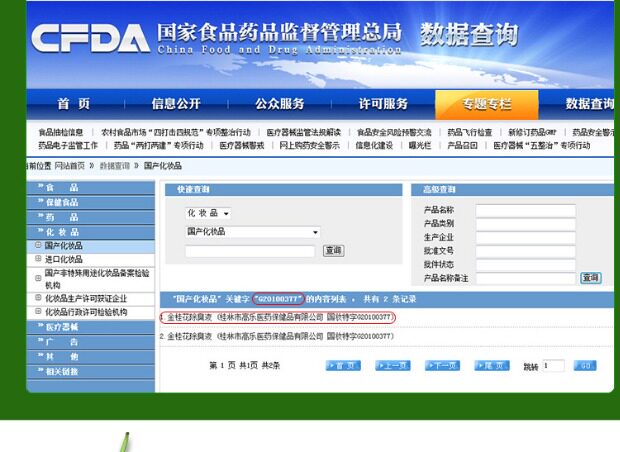Open first result 金桂花除臭液 record
620x452 pixels.
(278, 317)
